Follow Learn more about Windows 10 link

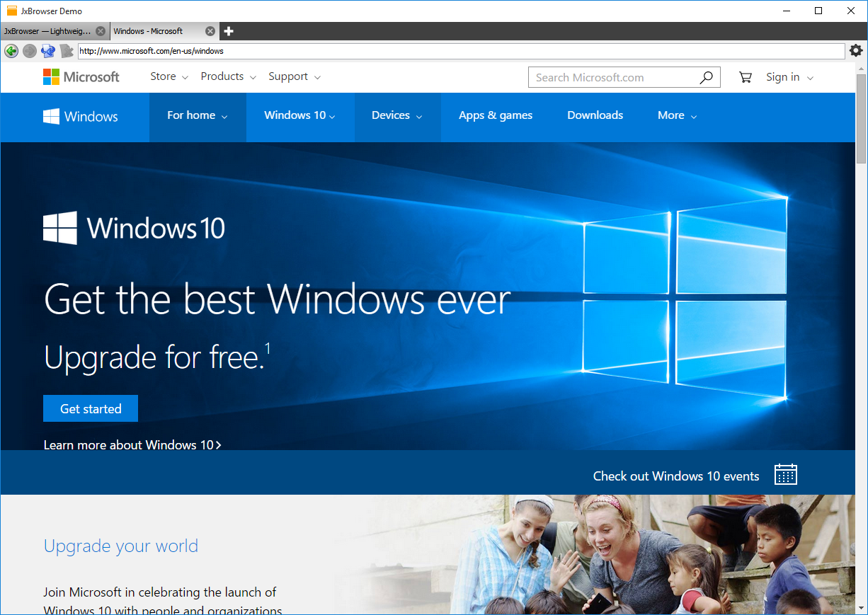[x=132, y=445]
